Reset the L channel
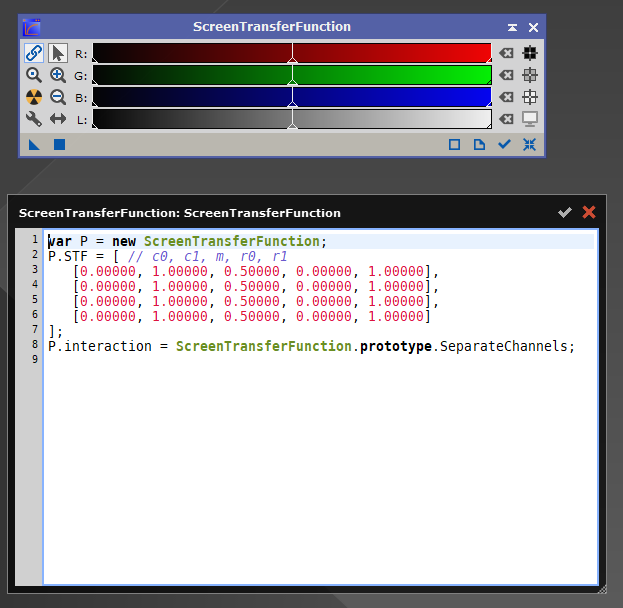623x608 pixels. (x=506, y=119)
